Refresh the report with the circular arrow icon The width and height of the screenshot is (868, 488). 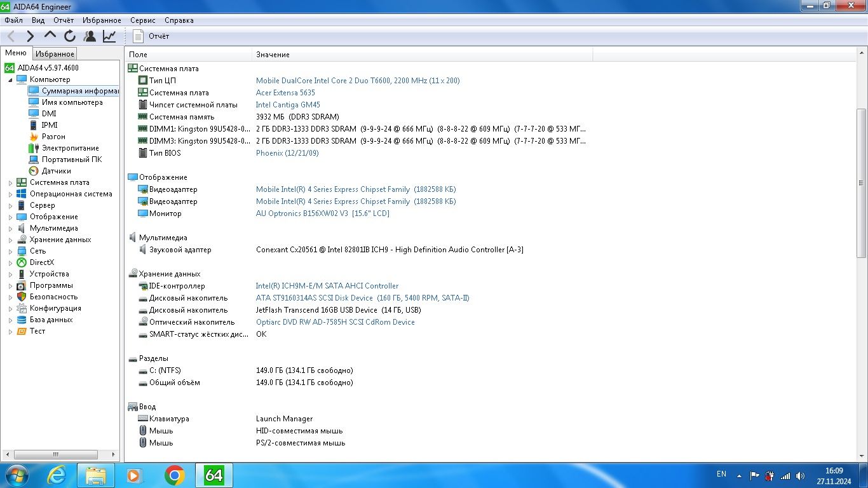pos(70,36)
